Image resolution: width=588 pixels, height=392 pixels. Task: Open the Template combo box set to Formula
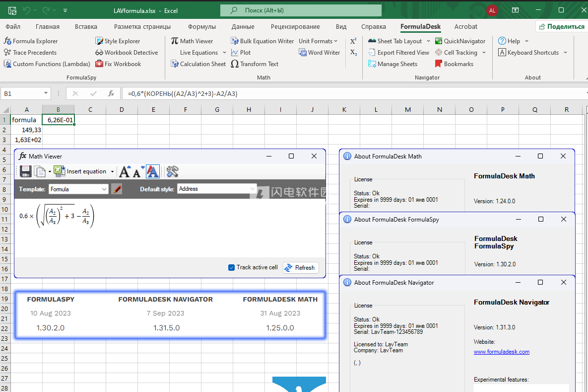79,189
